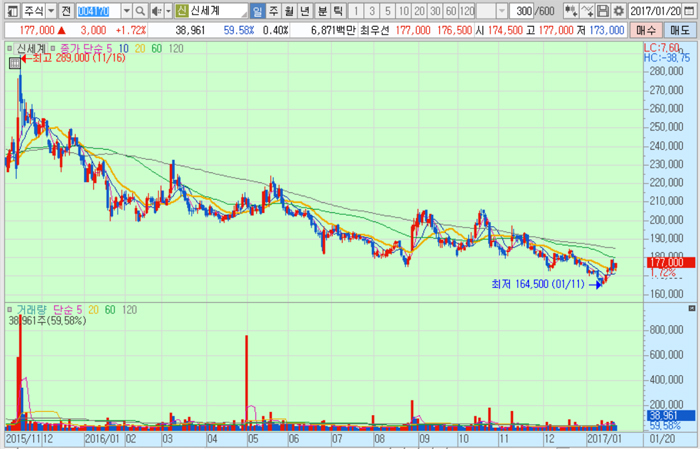Click the data grid icon on chart
Image resolution: width=700 pixels, height=449 pixels.
click(x=14, y=63)
